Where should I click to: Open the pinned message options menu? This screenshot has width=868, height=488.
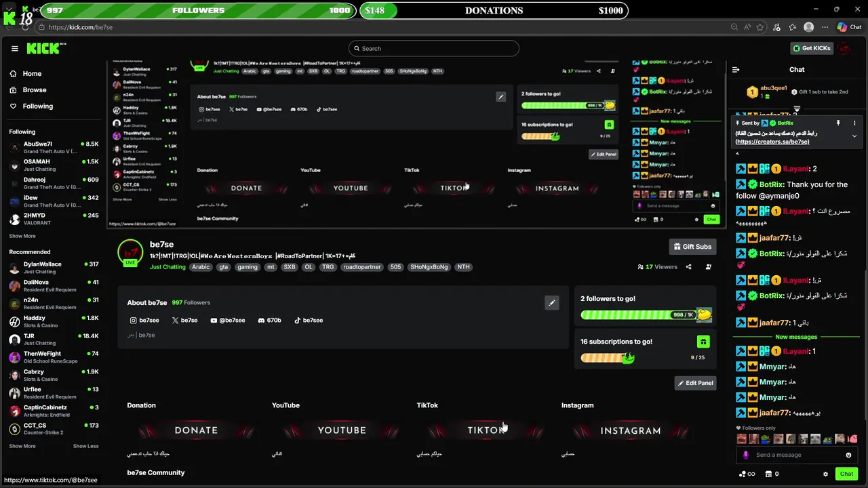[x=854, y=123]
